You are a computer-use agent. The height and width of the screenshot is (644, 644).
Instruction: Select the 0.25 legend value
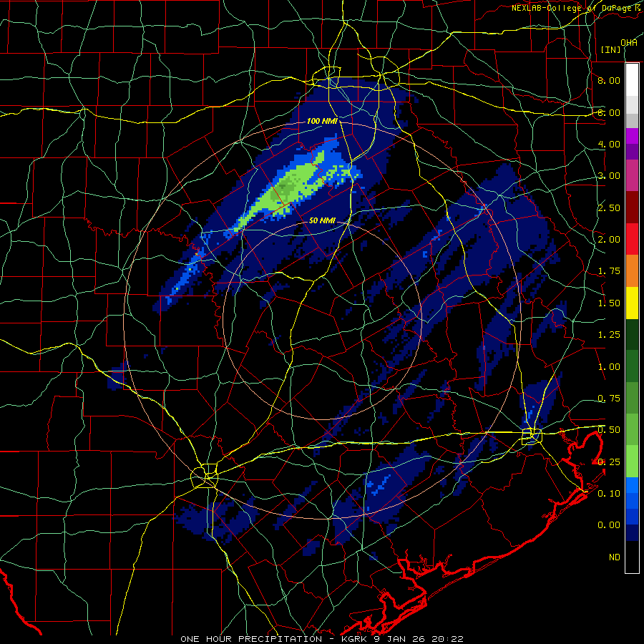point(609,462)
